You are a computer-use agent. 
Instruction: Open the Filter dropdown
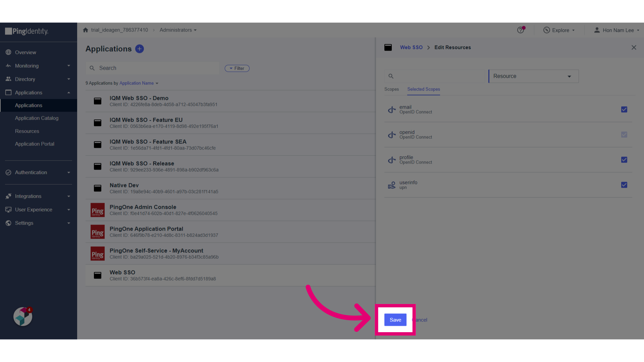click(x=237, y=68)
